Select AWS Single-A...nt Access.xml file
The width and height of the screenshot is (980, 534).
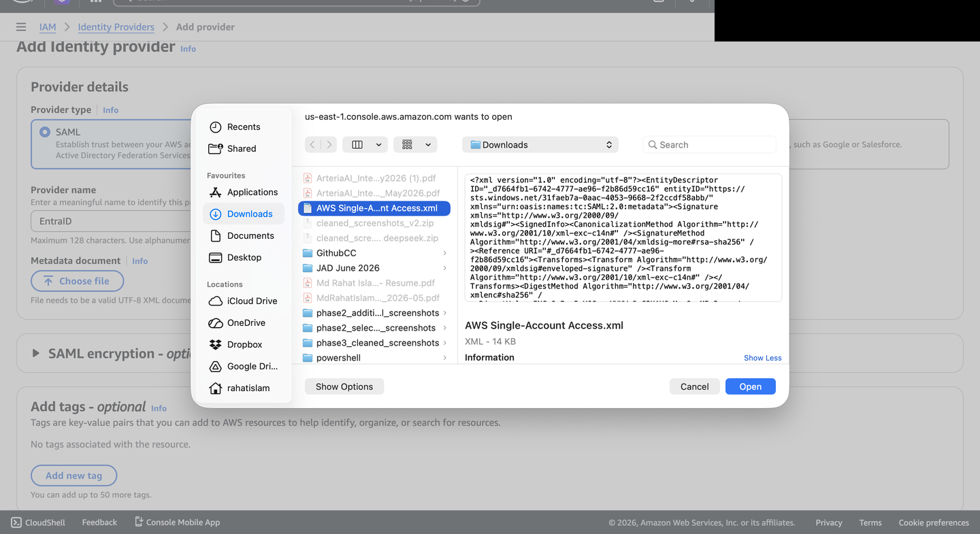[x=374, y=208]
